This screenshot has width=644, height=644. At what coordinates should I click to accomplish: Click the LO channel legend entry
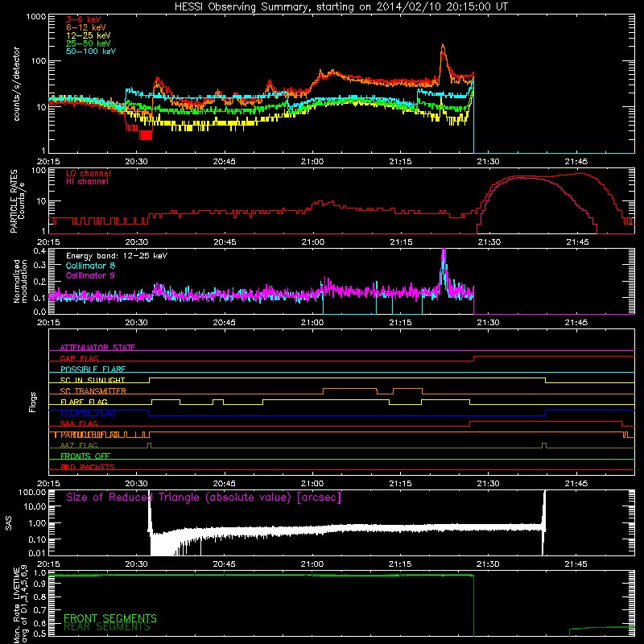[89, 173]
